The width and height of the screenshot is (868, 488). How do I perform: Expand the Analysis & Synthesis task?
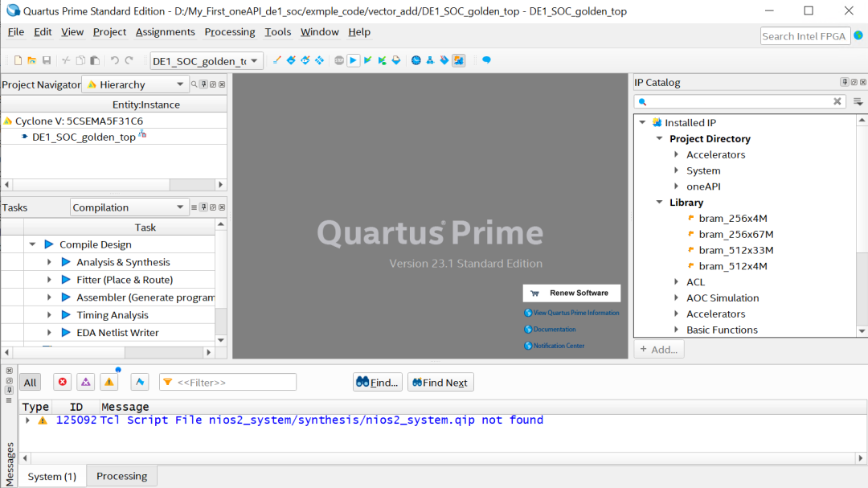[49, 262]
